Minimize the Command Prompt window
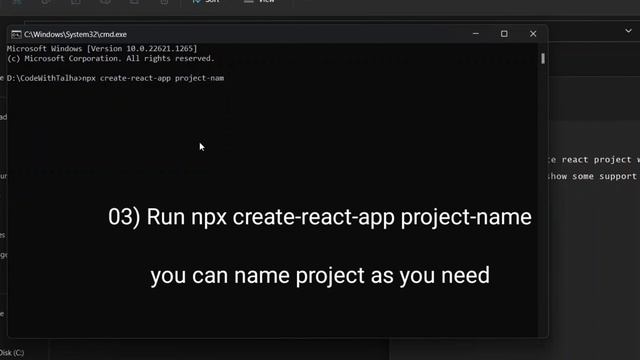This screenshot has width=640, height=360. click(476, 34)
